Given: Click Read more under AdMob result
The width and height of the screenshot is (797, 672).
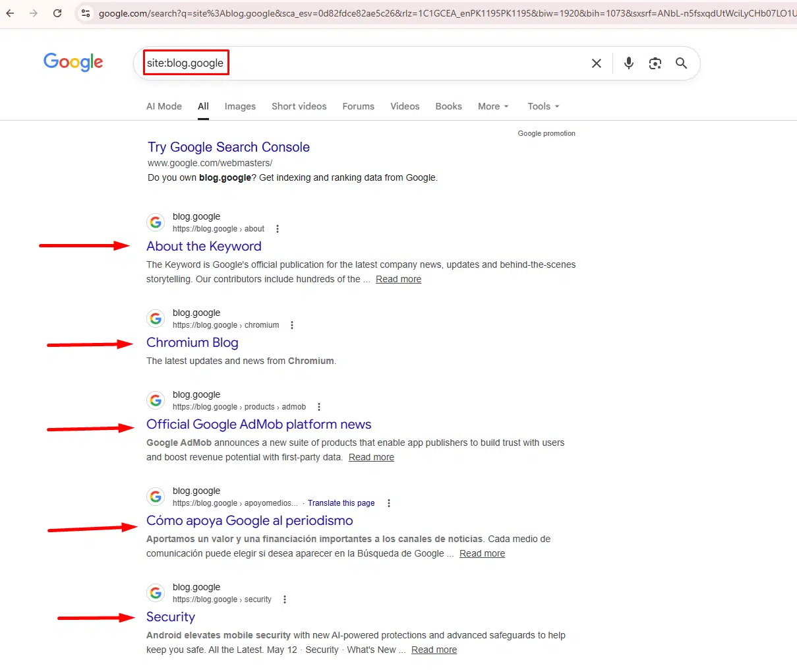Looking at the screenshot, I should point(371,457).
